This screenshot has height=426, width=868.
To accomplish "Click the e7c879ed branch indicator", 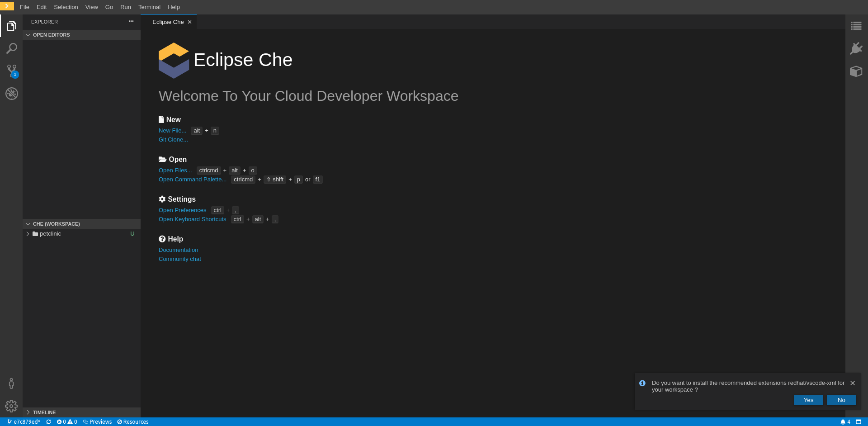I will tap(24, 421).
